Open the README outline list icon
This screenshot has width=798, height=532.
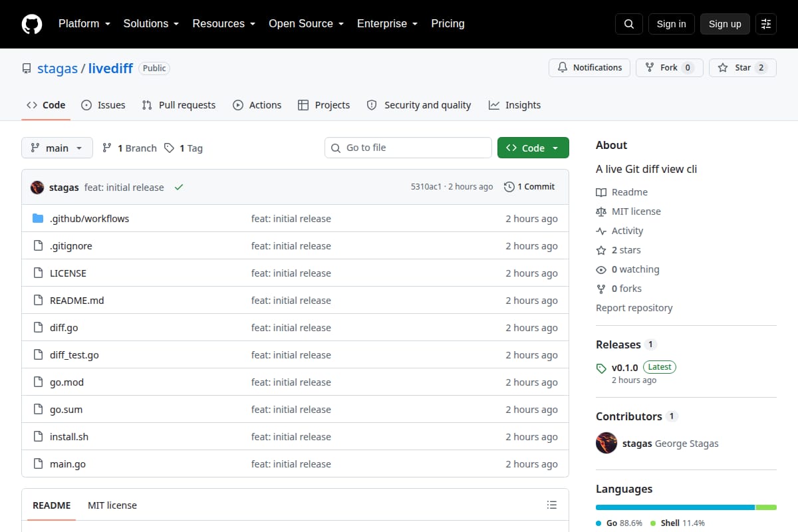coord(551,505)
